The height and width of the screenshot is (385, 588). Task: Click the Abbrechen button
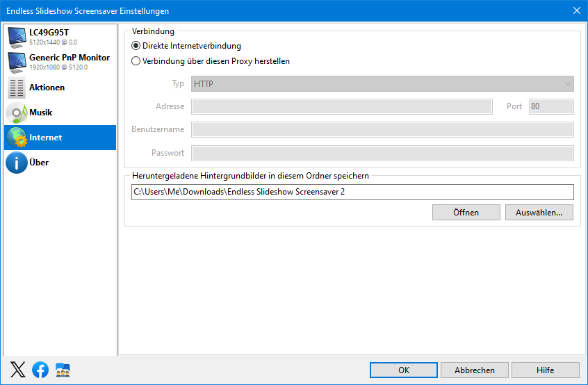[475, 370]
